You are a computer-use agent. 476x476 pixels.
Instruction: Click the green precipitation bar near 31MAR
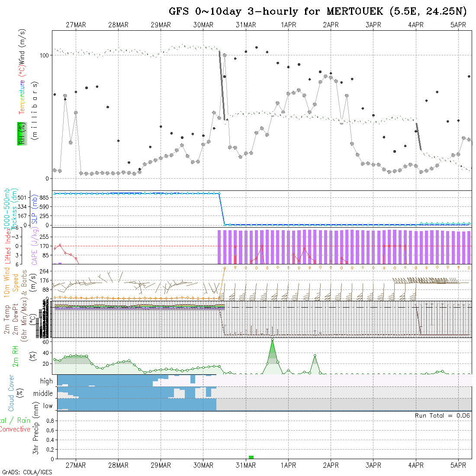(x=251, y=457)
